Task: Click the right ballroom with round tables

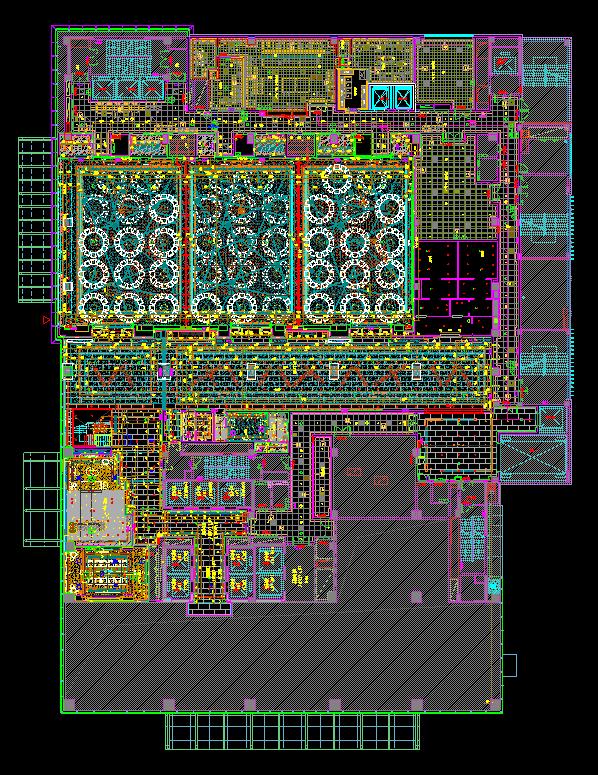Action: click(x=355, y=244)
